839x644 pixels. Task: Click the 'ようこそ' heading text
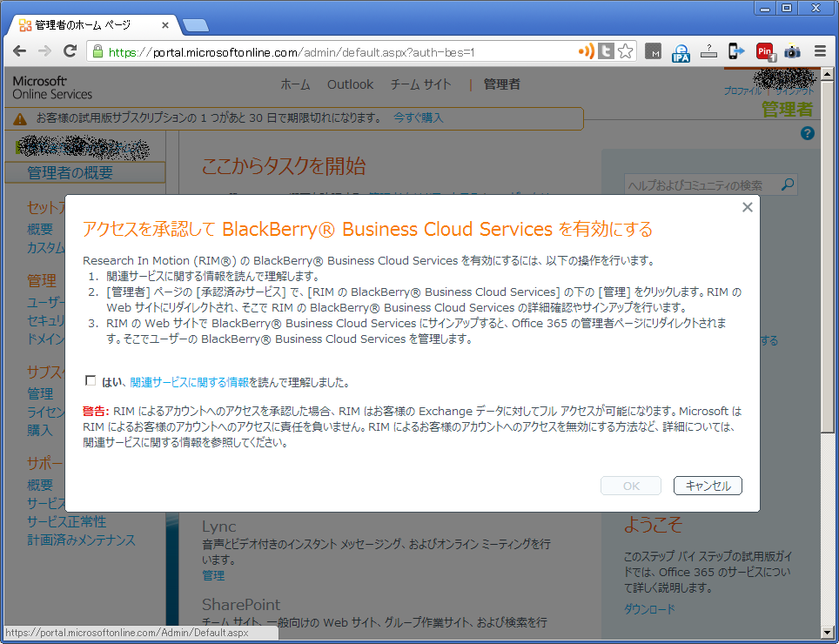tap(653, 525)
